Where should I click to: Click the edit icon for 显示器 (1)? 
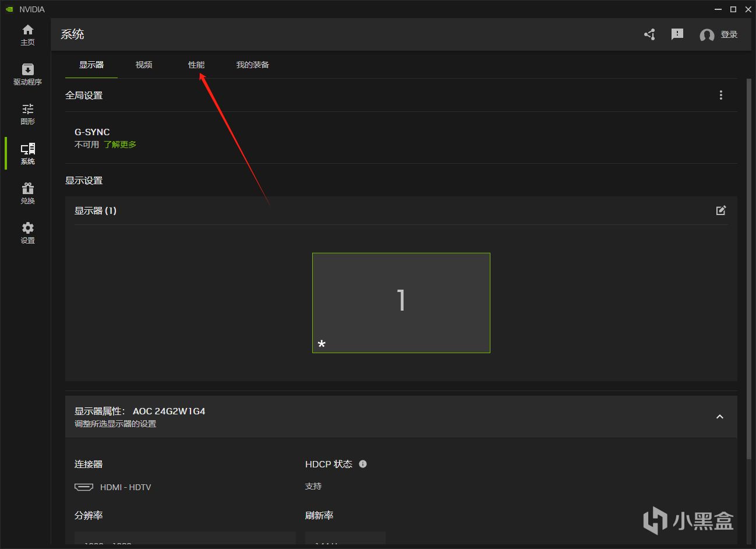click(x=721, y=210)
